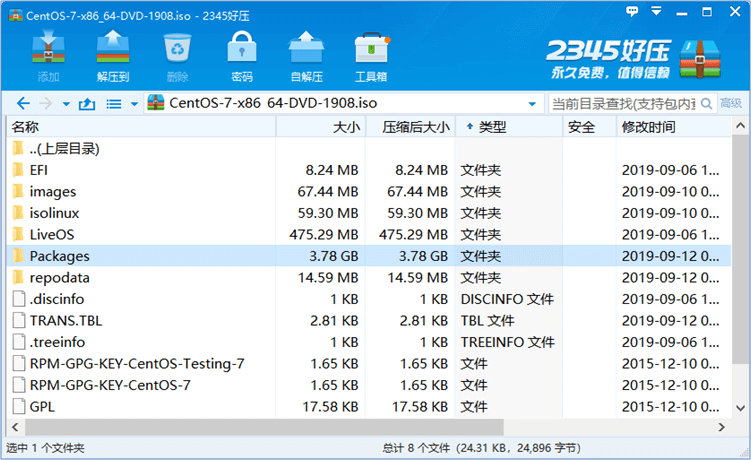
Task: Select the RPM-GPG-KEY-CentOS-7 file
Action: 369,385
